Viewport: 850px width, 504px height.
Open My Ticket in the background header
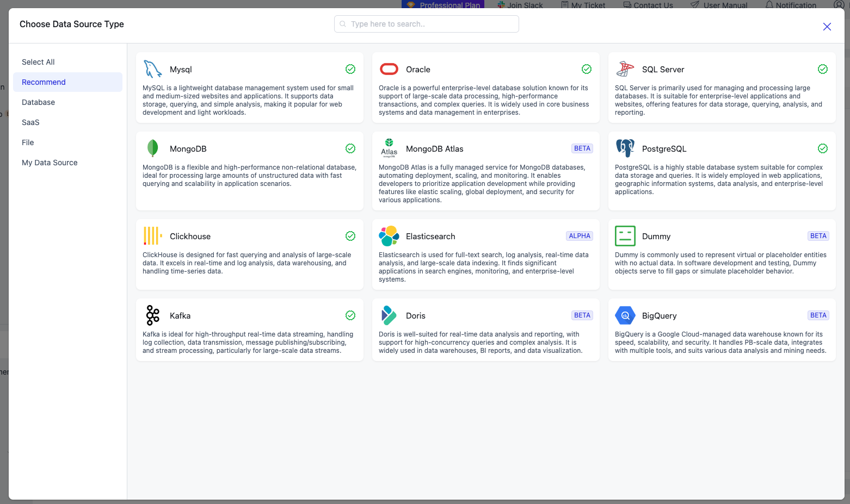click(x=583, y=5)
